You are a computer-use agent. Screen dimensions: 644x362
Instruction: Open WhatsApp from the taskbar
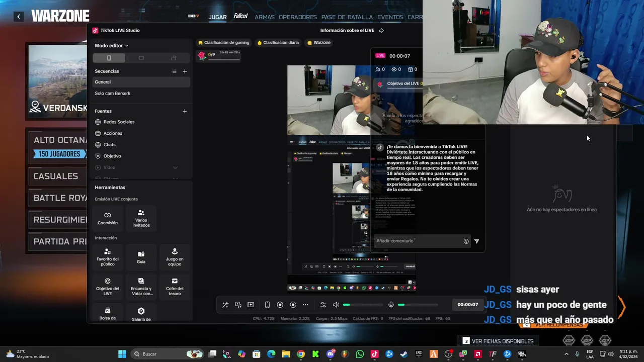(x=360, y=354)
